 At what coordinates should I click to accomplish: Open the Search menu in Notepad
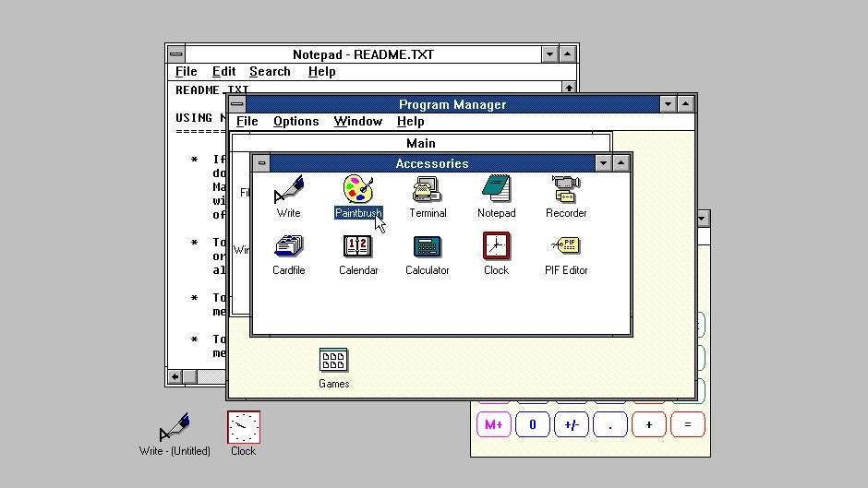(x=270, y=72)
